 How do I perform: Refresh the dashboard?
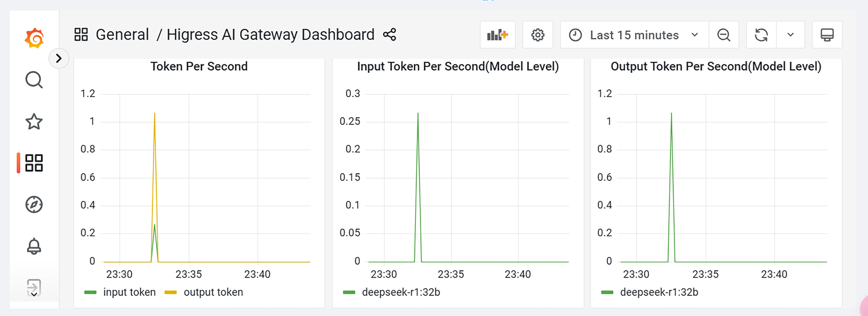[x=761, y=35]
